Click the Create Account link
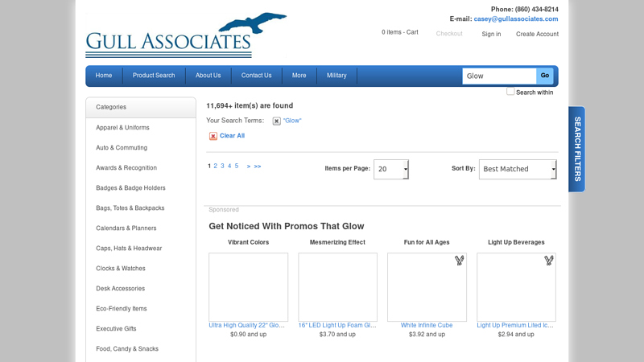Viewport: 644px width, 362px height. click(537, 34)
